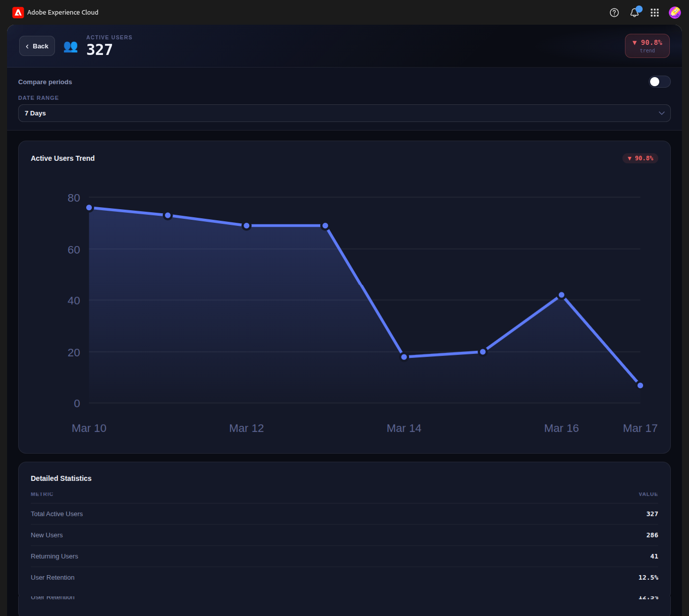689x616 pixels.
Task: Click the back chevron arrow
Action: point(27,46)
